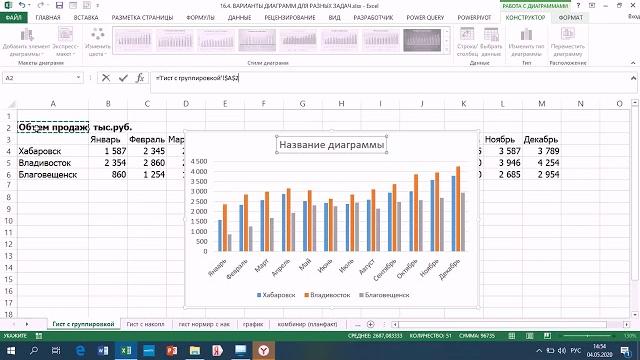
Task: Click the Insert Function fx icon
Action: (x=140, y=78)
